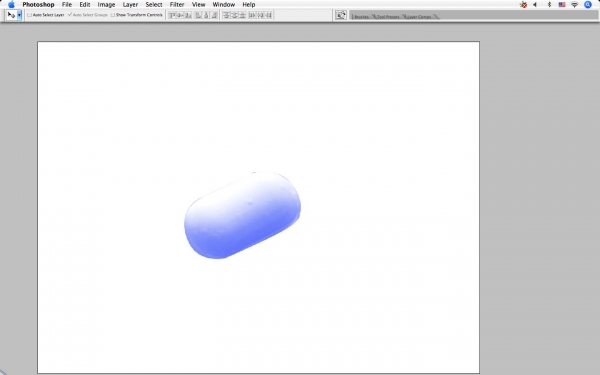Enable the Auto Select Layer checkbox

29,15
